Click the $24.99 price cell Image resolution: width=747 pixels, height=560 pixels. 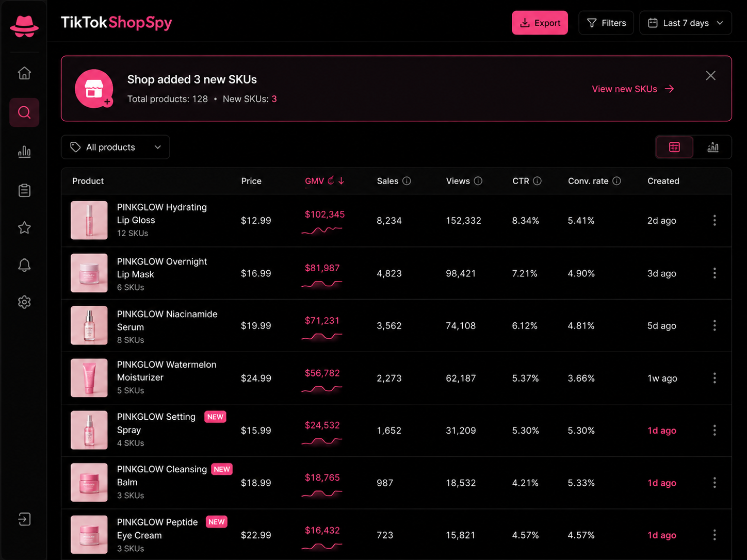click(256, 378)
